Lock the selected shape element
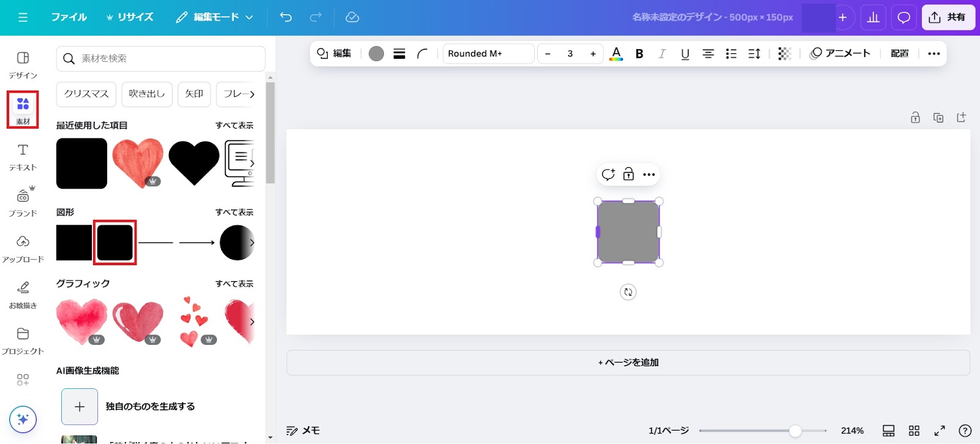The height and width of the screenshot is (444, 980). pos(628,175)
